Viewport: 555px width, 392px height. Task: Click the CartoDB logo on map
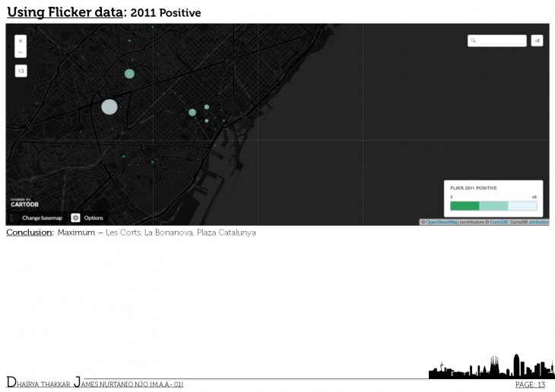tap(25, 204)
